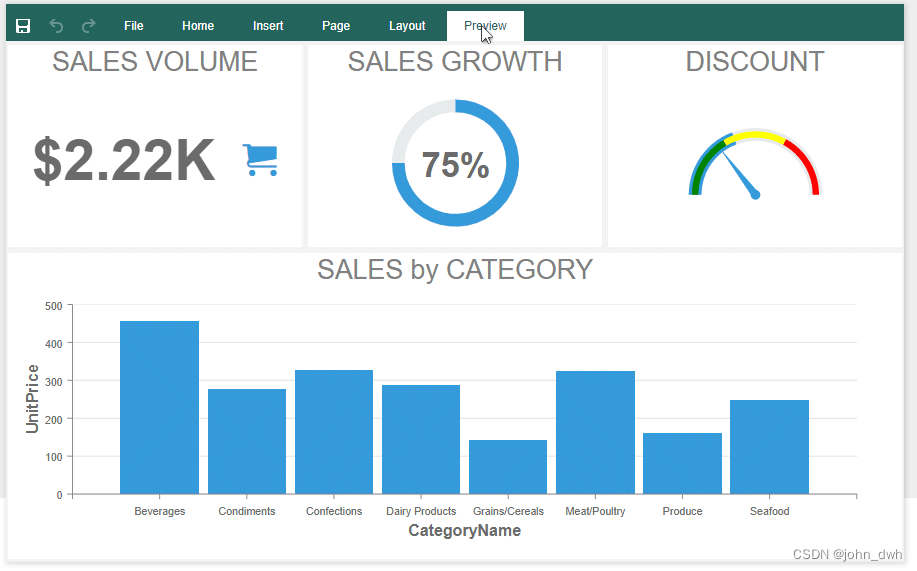
Task: Select the Produce bar
Action: point(682,463)
